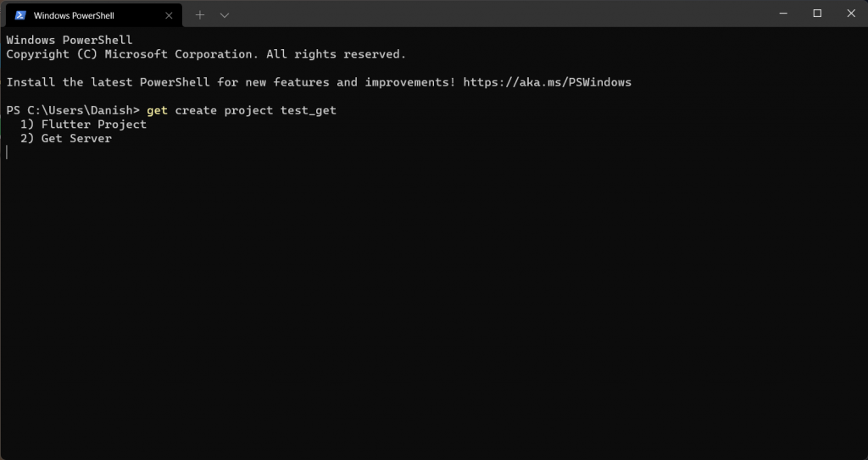868x460 pixels.
Task: Click the "test_get" project name argument
Action: coord(309,111)
